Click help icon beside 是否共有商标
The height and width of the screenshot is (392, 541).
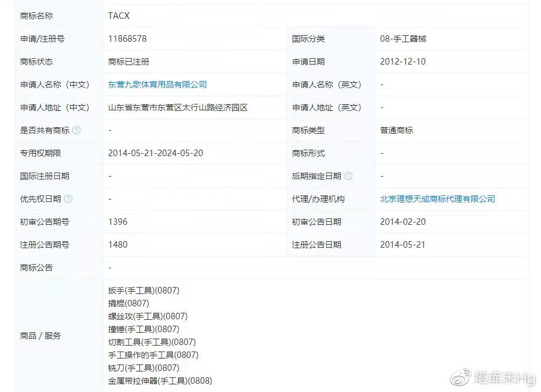[76, 130]
